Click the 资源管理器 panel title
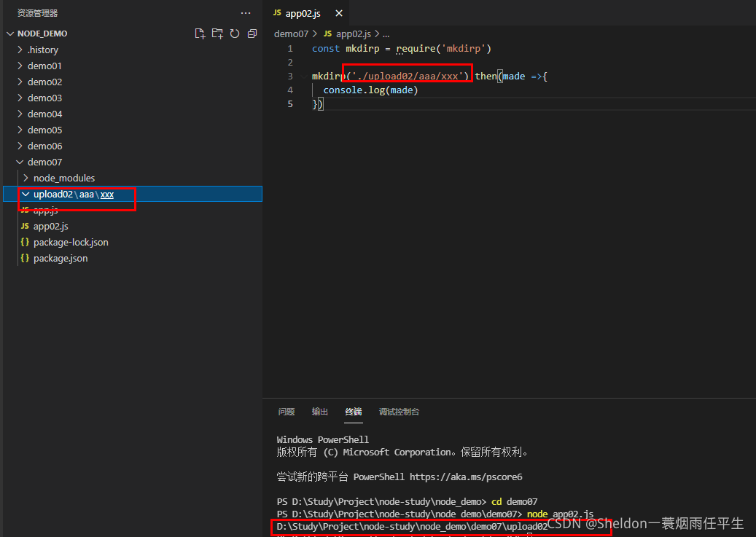The image size is (756, 537). [37, 13]
